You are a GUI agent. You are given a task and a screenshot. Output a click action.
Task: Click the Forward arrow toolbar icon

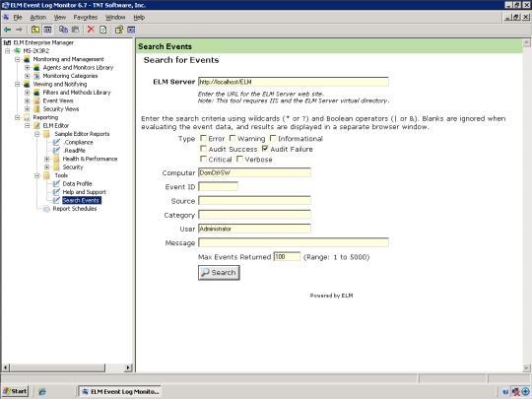(x=19, y=30)
